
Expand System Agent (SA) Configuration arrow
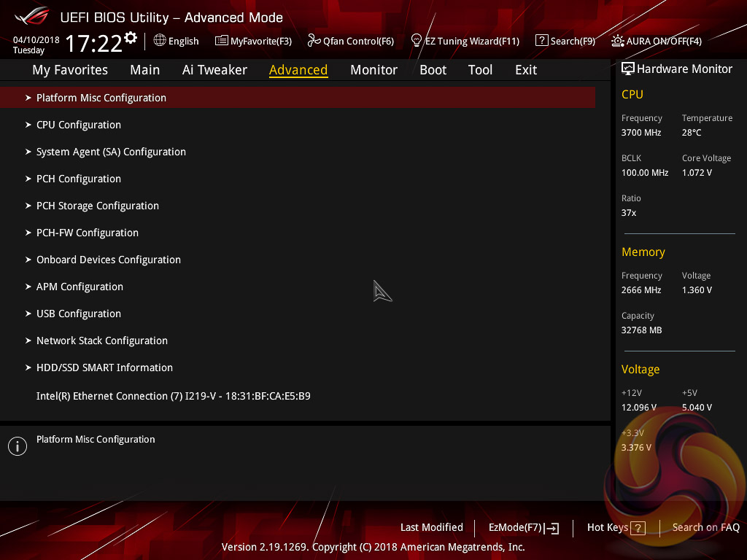(28, 152)
